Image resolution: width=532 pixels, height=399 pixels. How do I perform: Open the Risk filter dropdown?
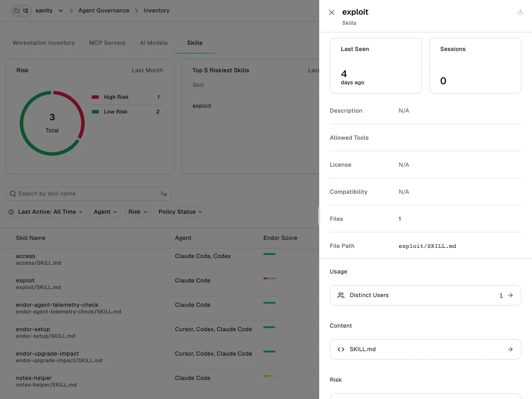[x=137, y=212]
